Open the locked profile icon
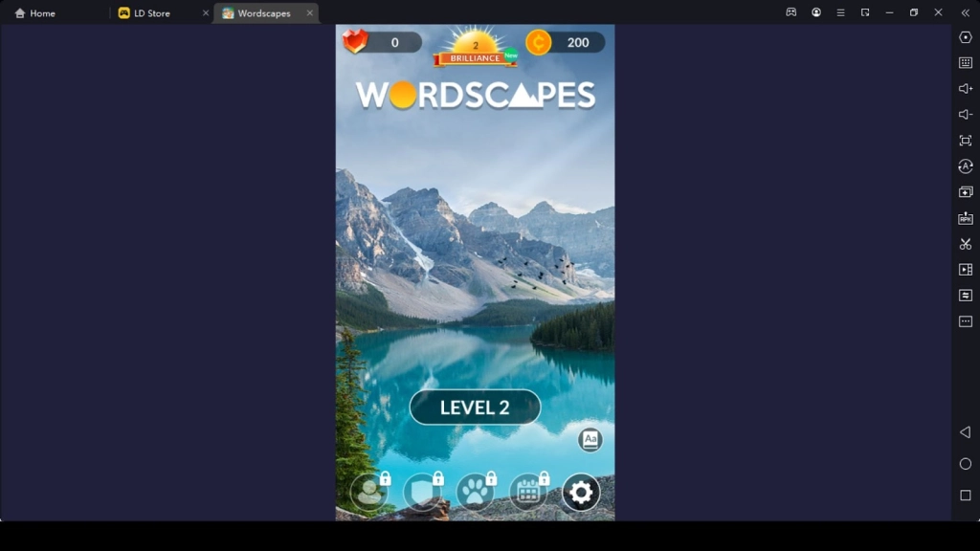980x551 pixels. point(369,492)
